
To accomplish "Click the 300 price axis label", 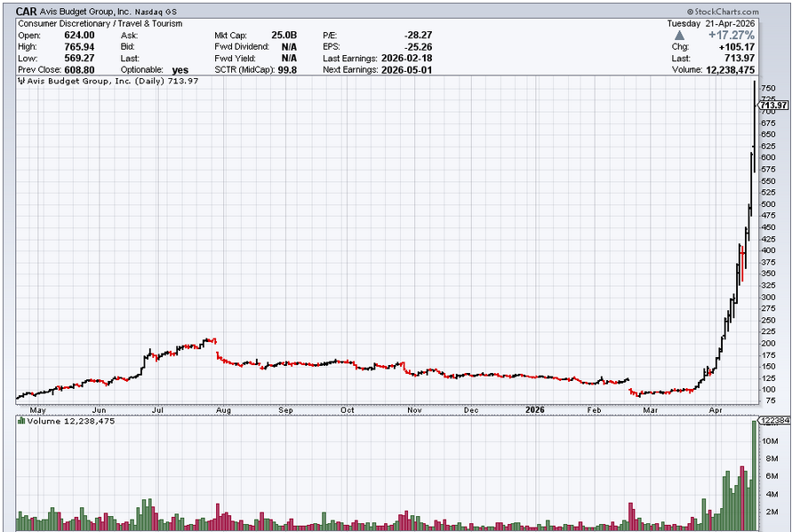I will (x=767, y=298).
